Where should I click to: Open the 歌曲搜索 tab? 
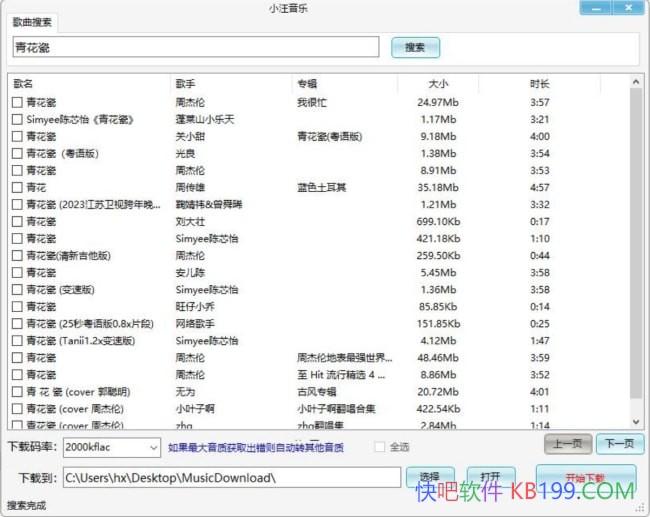34,21
